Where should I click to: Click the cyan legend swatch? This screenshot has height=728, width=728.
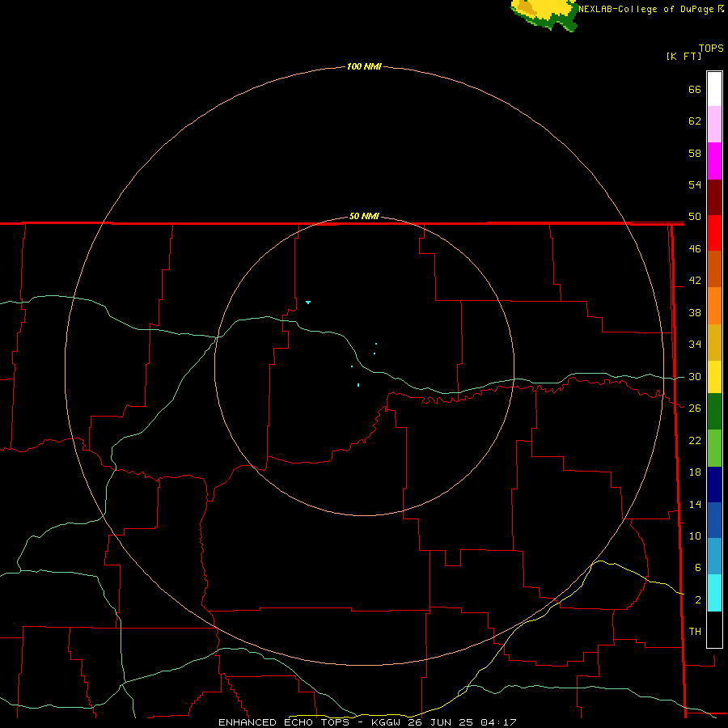pos(714,593)
